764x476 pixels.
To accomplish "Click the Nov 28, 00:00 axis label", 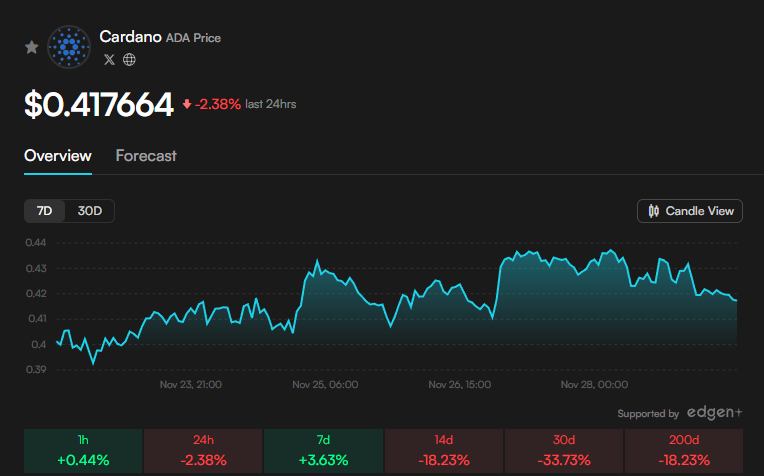I will (x=594, y=384).
